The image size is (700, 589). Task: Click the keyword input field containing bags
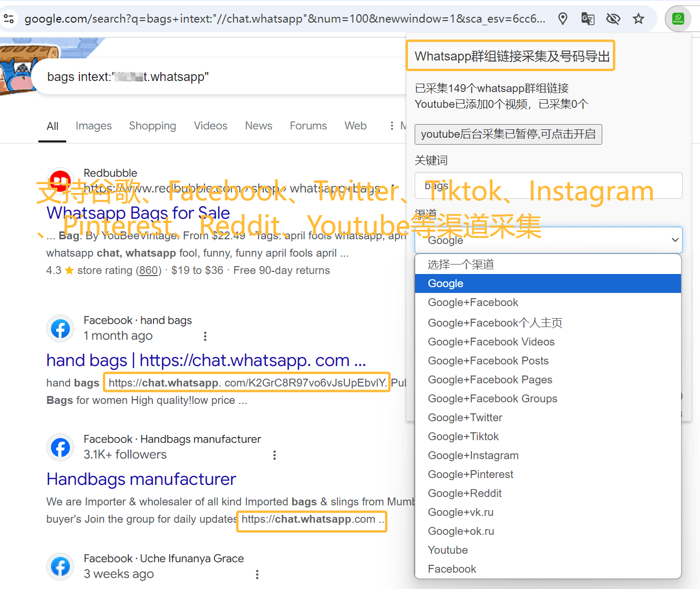[548, 186]
